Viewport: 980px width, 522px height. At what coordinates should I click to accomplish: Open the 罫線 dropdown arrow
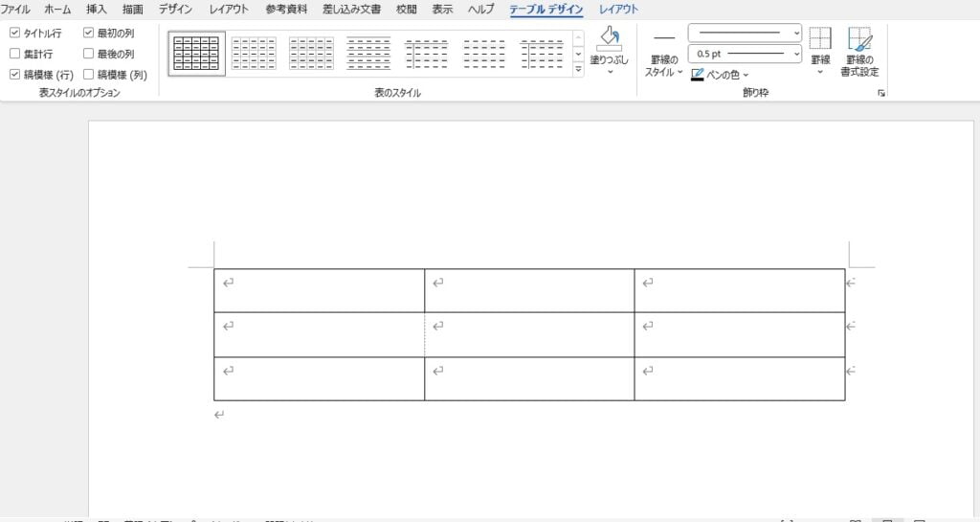click(820, 71)
